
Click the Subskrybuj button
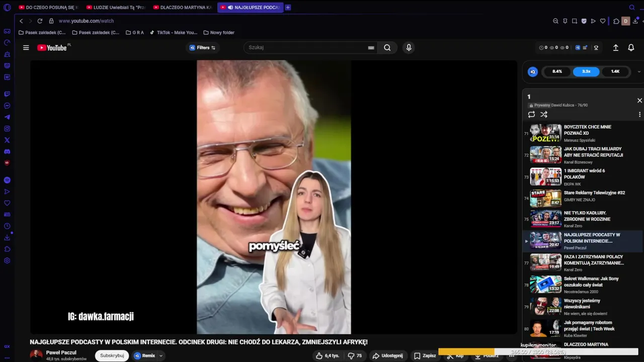point(112,355)
